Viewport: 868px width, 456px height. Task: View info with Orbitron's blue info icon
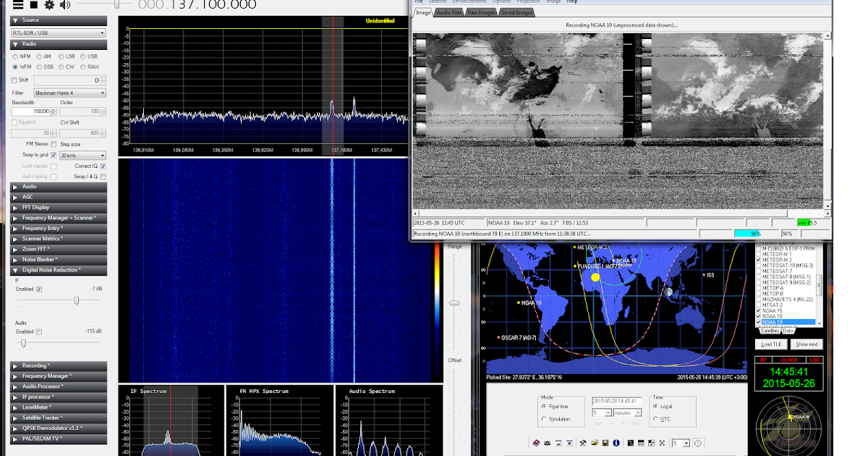tap(616, 443)
